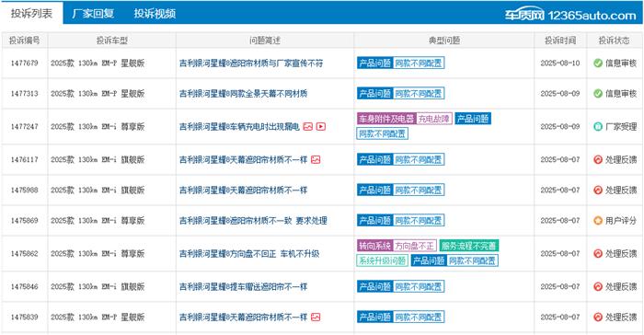Open complaint 吉利银河星耀8车辆充电时出现漏电

click(239, 127)
